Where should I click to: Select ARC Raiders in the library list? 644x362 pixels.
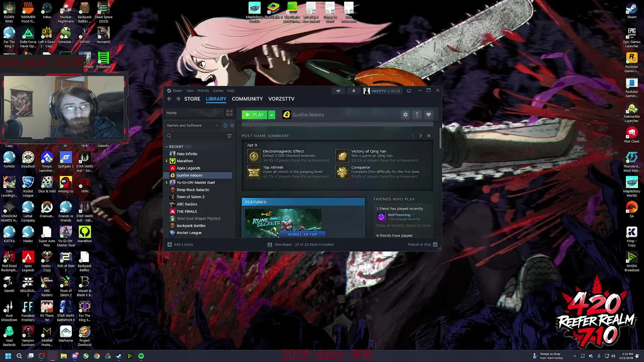198,204
